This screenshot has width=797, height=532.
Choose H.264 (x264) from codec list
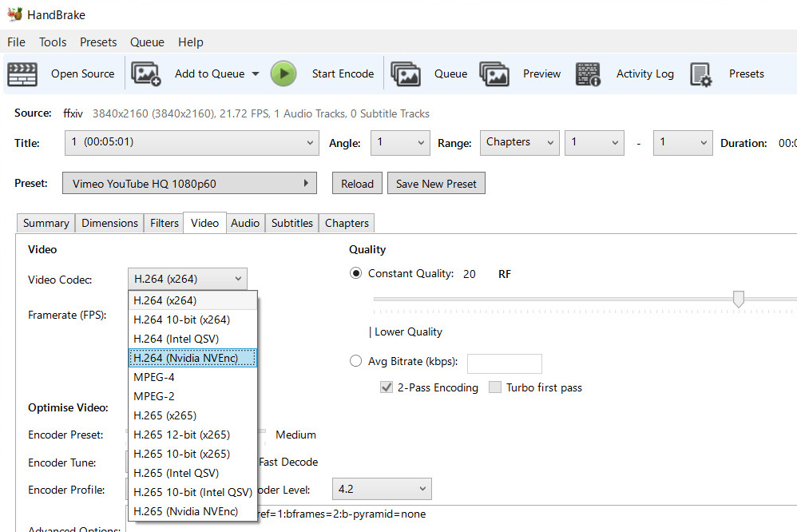coord(192,300)
